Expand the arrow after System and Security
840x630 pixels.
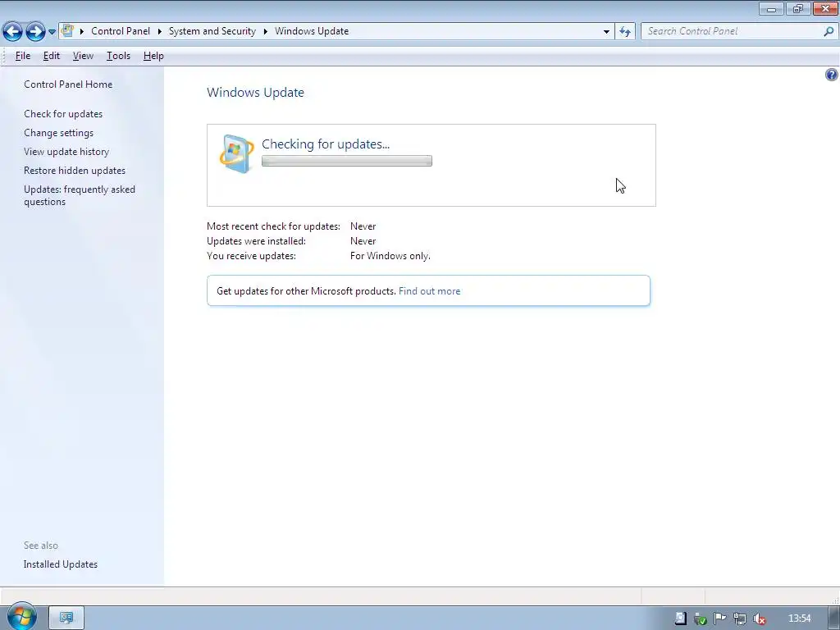click(x=265, y=31)
